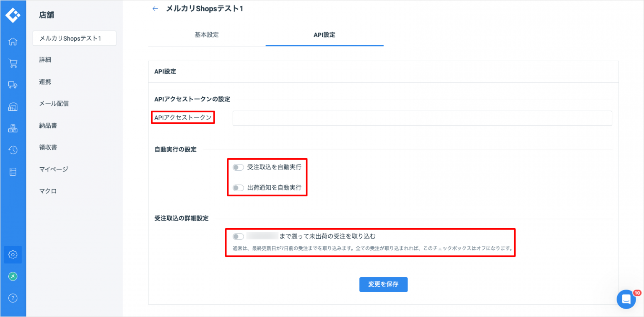Viewport: 644px width, 317px height.
Task: Enable 受注取込を自動実行 toggle
Action: pyautogui.click(x=238, y=167)
